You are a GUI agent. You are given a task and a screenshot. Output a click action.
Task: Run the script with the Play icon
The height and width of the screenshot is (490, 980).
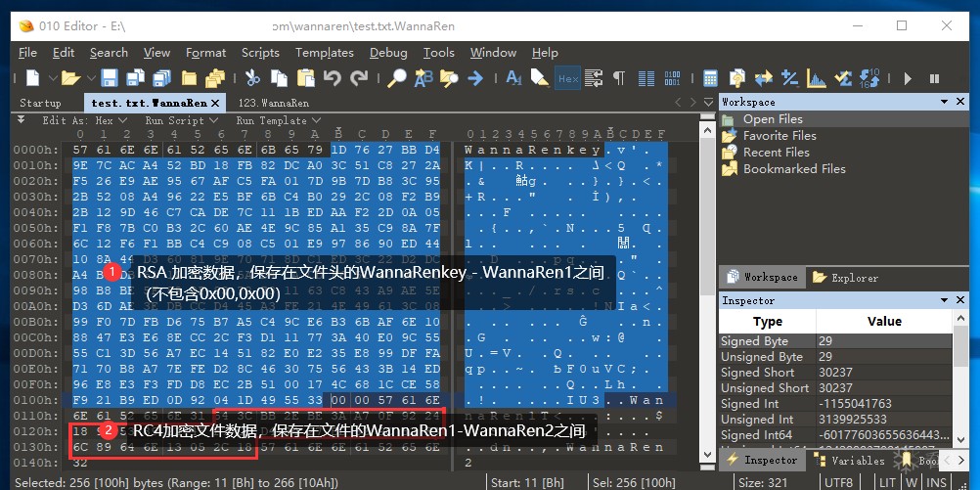pyautogui.click(x=908, y=78)
